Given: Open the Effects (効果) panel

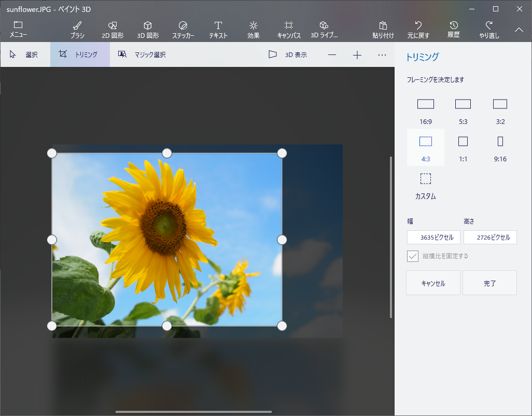Looking at the screenshot, I should pos(253,30).
